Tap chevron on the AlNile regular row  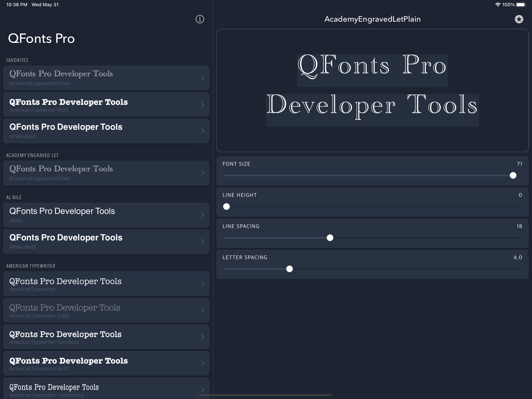click(203, 215)
